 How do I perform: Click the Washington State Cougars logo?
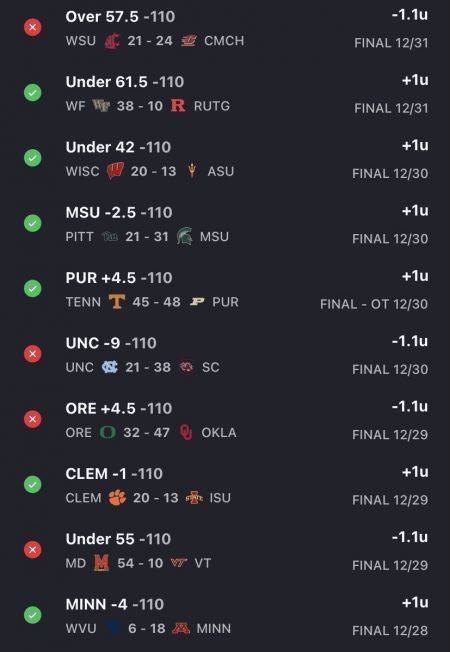(111, 41)
